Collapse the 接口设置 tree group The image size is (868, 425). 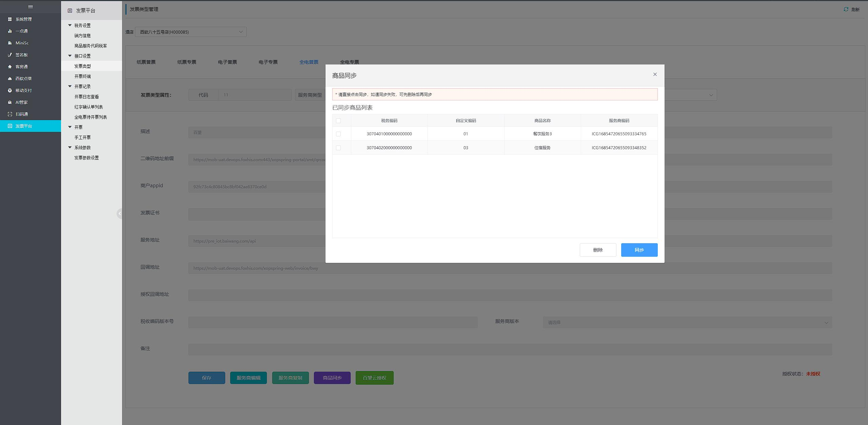[70, 56]
